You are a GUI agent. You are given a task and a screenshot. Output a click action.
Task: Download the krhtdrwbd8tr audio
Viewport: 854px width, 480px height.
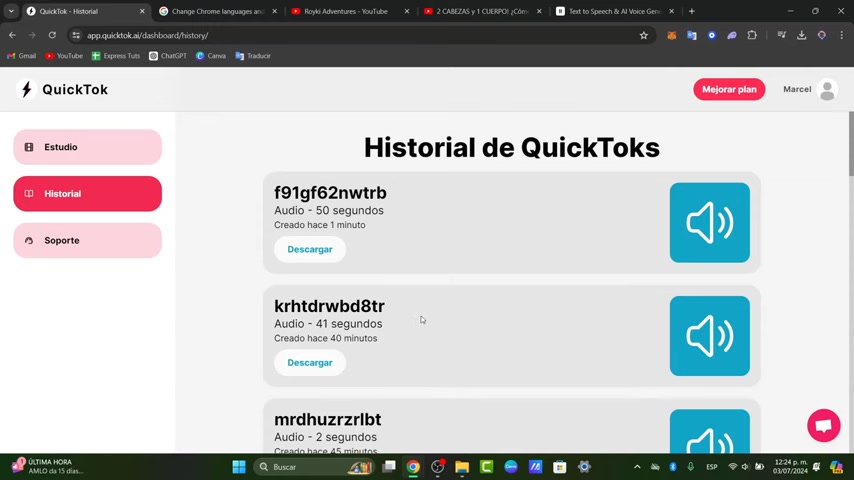(310, 362)
